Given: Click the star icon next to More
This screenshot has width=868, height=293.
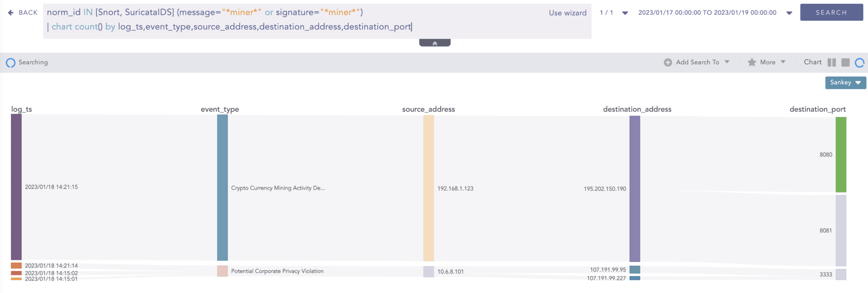Looking at the screenshot, I should [751, 62].
